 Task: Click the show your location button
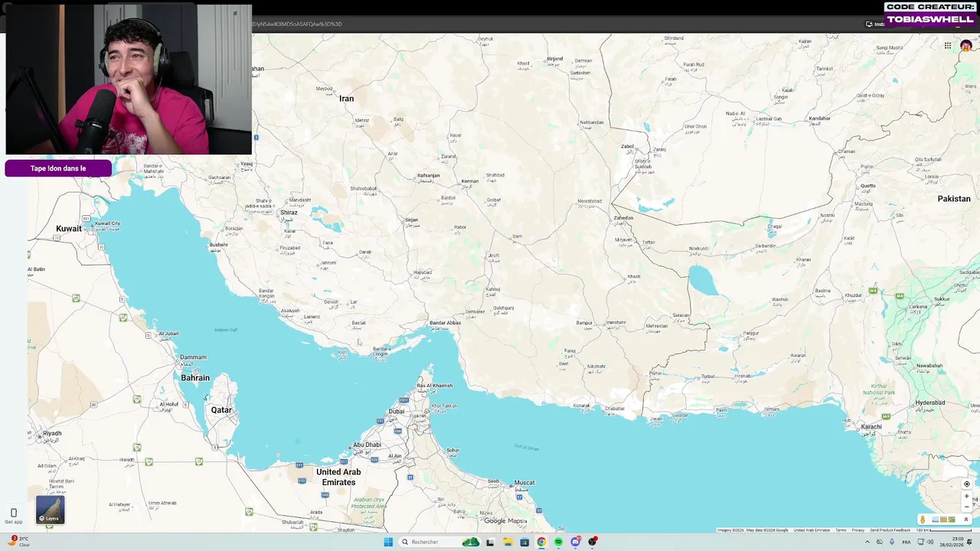(966, 484)
